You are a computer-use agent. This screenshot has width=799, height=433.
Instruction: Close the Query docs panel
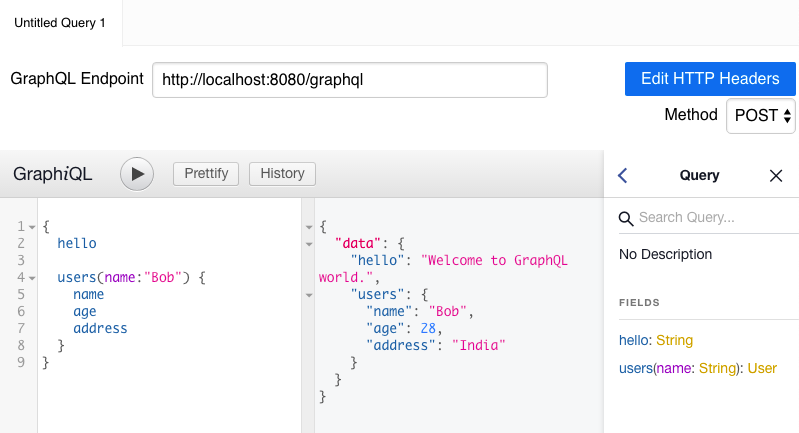pos(776,176)
